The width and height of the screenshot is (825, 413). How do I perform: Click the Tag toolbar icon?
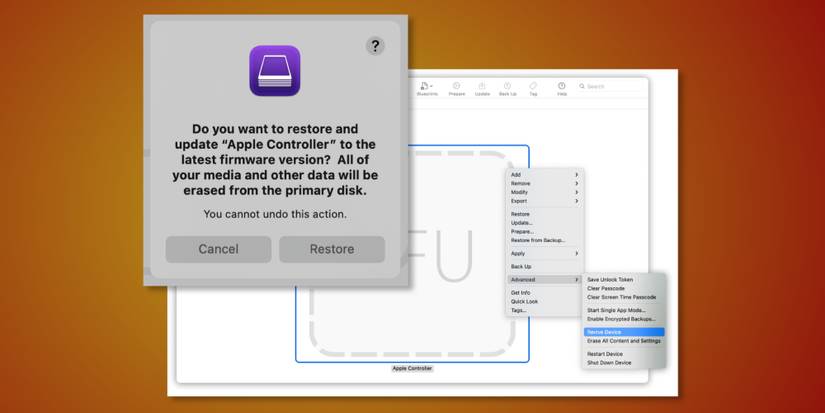(x=533, y=89)
